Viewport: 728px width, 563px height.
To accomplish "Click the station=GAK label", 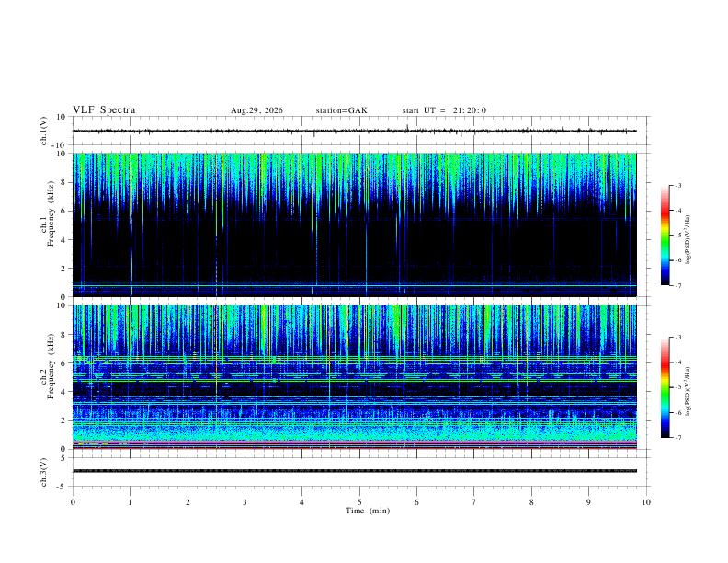I will tap(342, 110).
